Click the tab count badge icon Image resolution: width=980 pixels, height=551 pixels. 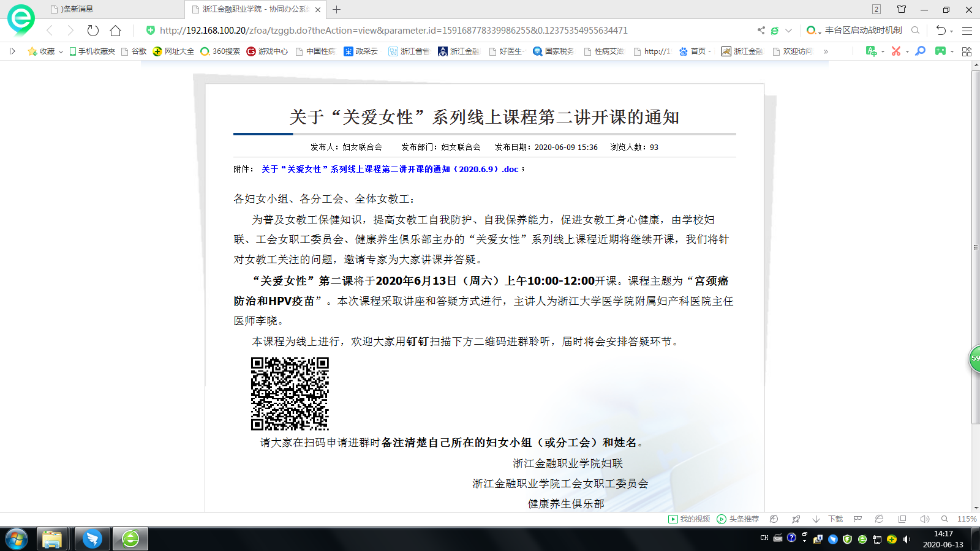(876, 9)
